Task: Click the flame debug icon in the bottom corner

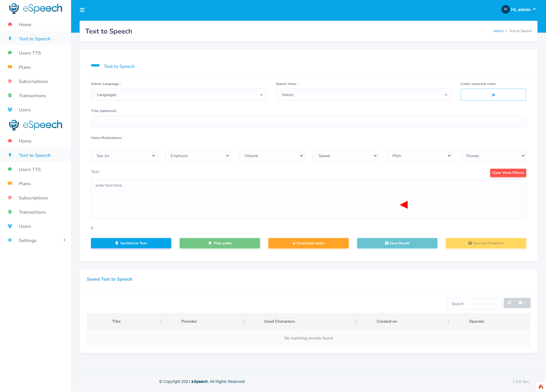Action: [x=541, y=387]
